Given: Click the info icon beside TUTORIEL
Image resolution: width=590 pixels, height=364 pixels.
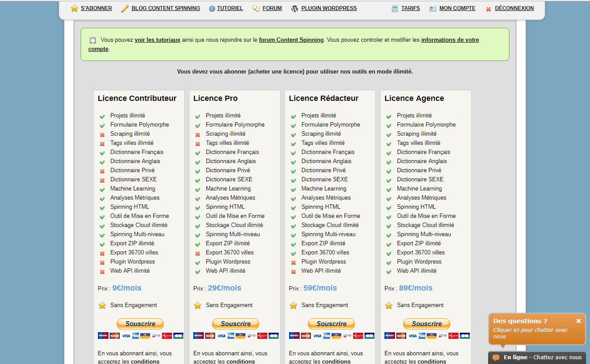Looking at the screenshot, I should (212, 9).
